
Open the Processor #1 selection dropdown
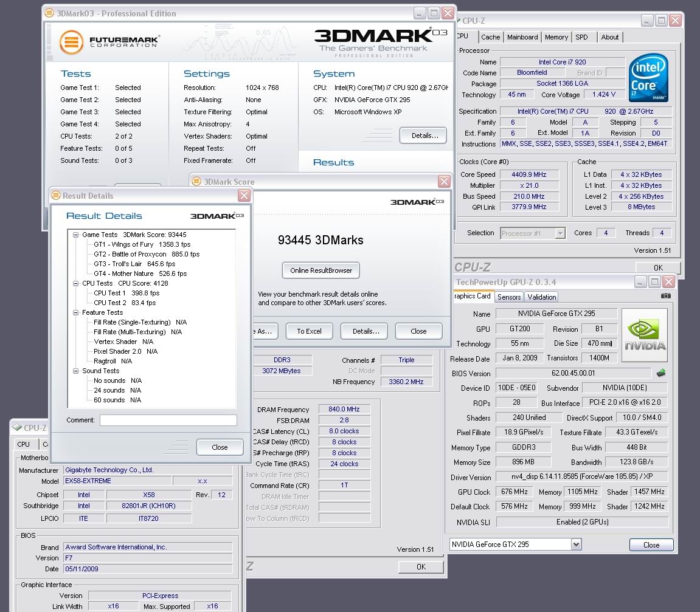click(x=560, y=233)
